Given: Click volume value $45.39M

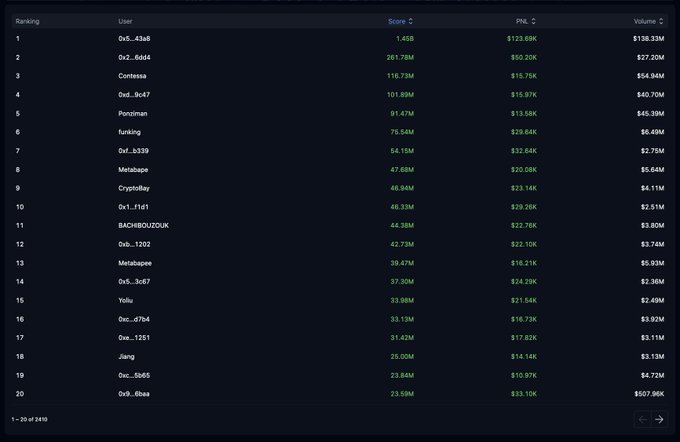Looking at the screenshot, I should [651, 114].
